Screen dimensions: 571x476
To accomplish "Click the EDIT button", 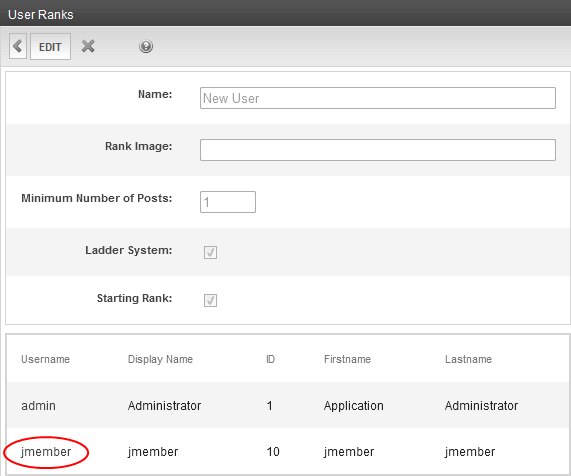I will (50, 47).
